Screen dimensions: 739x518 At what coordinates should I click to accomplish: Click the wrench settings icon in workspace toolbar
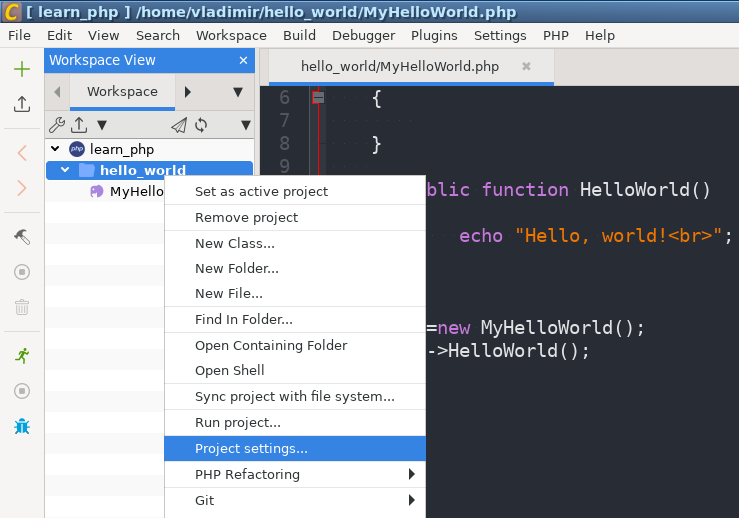[57, 125]
